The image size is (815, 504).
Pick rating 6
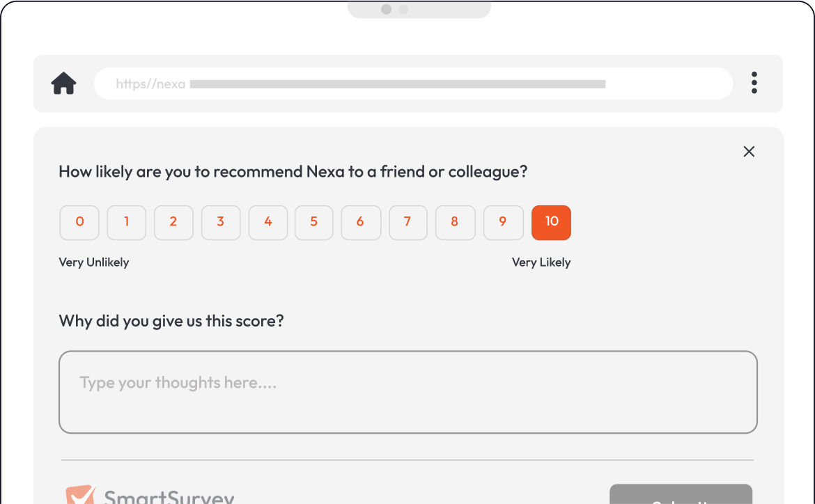[x=361, y=223]
